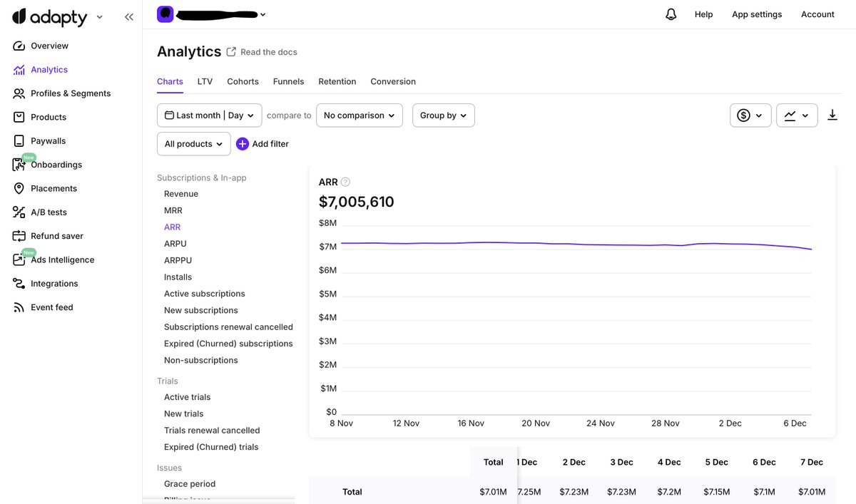Image resolution: width=856 pixels, height=504 pixels.
Task: Download chart data using the download icon
Action: (x=832, y=115)
